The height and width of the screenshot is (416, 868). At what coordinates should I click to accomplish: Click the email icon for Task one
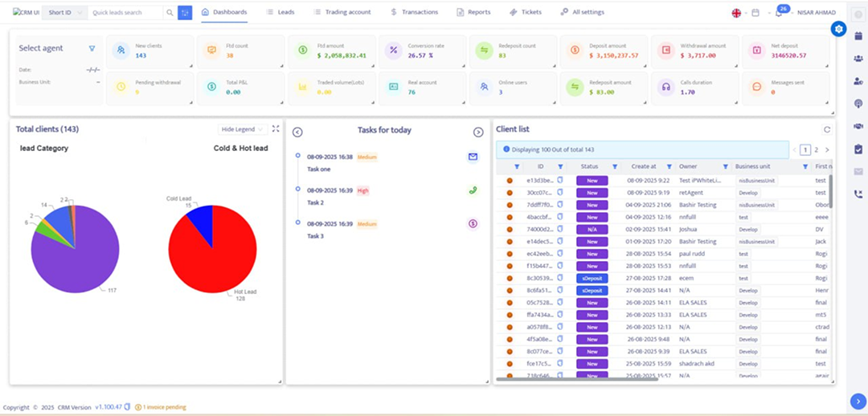[473, 157]
